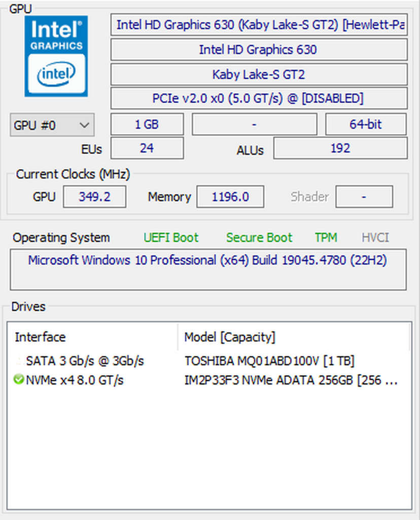
Task: Click the round intel emblem inside the badge
Action: point(56,74)
